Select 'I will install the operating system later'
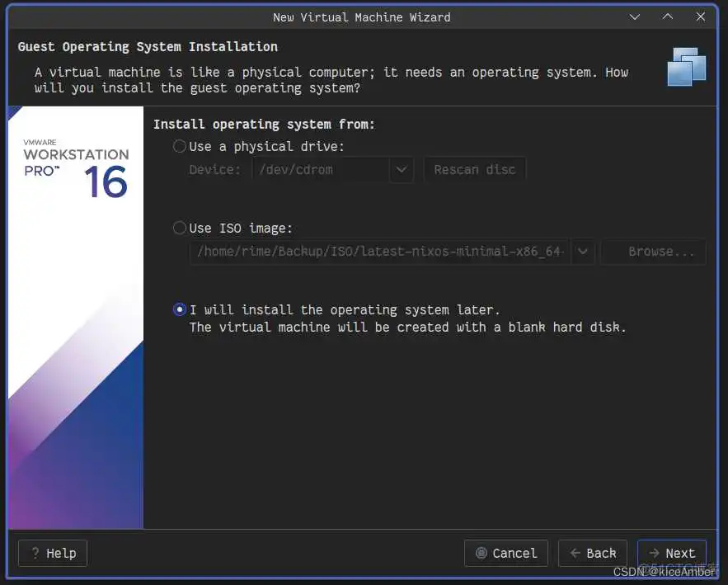Viewport: 728px width, 585px height. (x=179, y=309)
